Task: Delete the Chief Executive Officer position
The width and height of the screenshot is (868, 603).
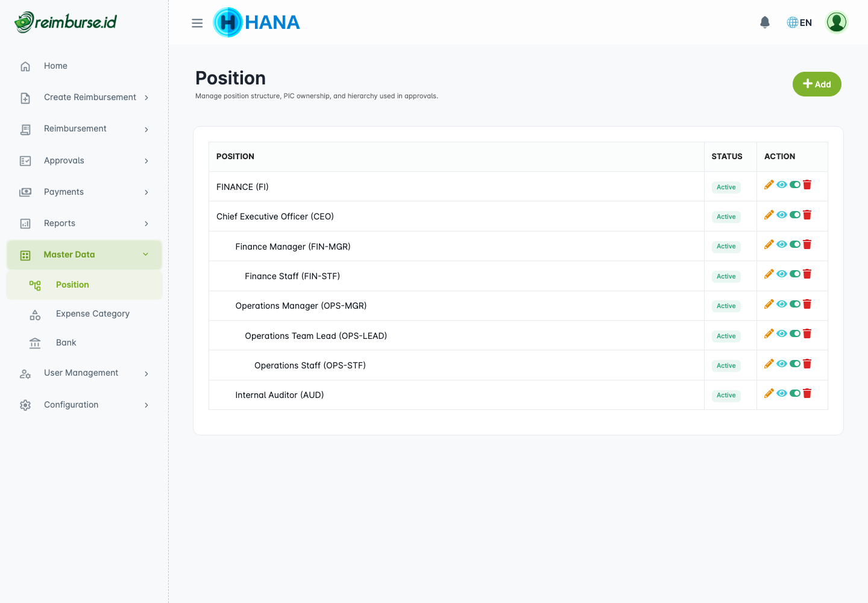Action: coord(807,215)
